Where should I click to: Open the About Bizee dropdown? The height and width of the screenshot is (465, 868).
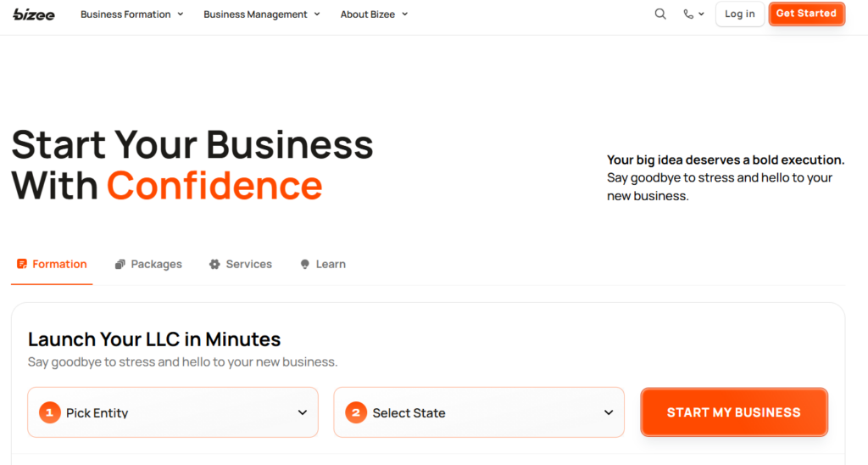point(374,14)
